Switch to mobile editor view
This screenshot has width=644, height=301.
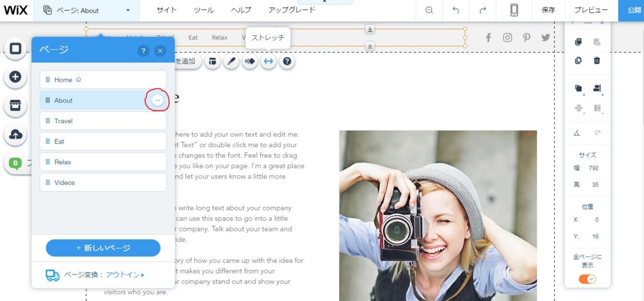(x=514, y=10)
